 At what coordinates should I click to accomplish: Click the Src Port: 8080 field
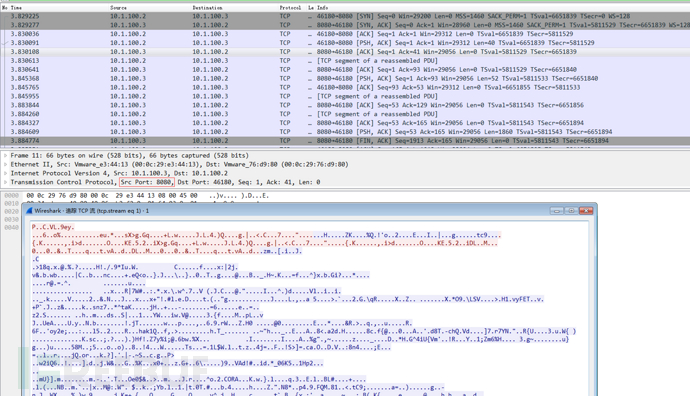click(x=147, y=182)
